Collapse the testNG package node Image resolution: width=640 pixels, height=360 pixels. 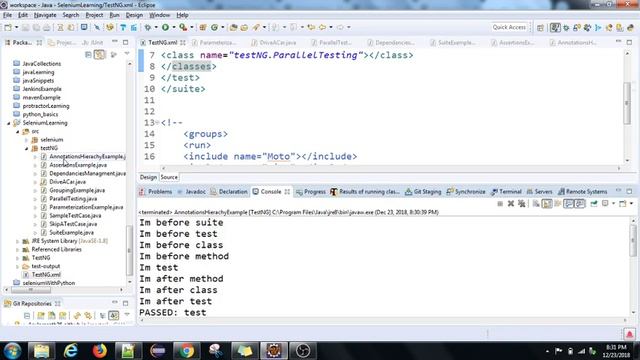[27, 149]
